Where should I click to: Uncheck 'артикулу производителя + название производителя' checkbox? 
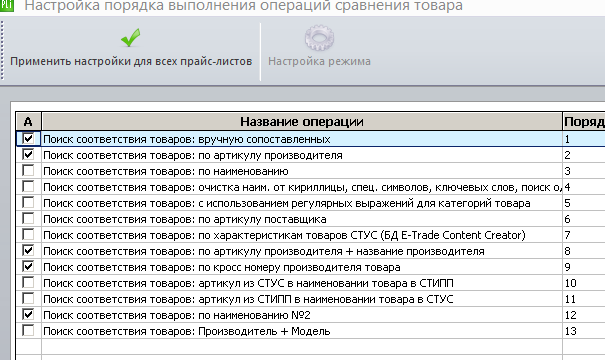pos(28,251)
